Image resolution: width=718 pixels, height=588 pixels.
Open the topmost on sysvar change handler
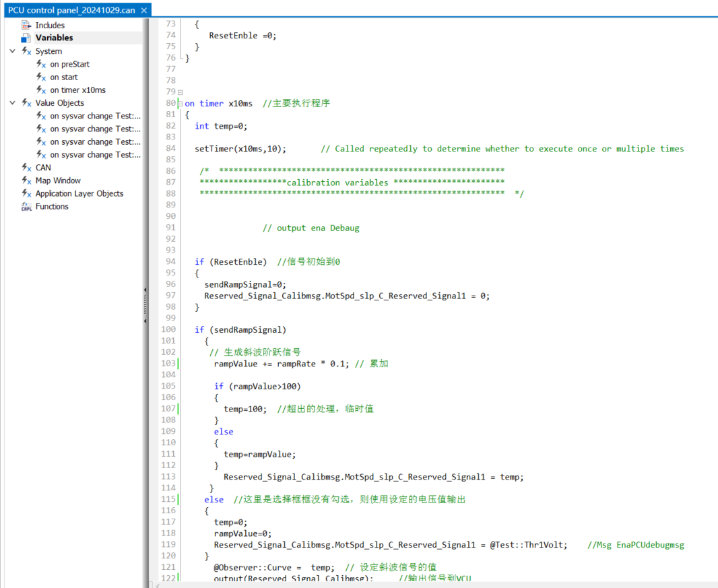[94, 116]
